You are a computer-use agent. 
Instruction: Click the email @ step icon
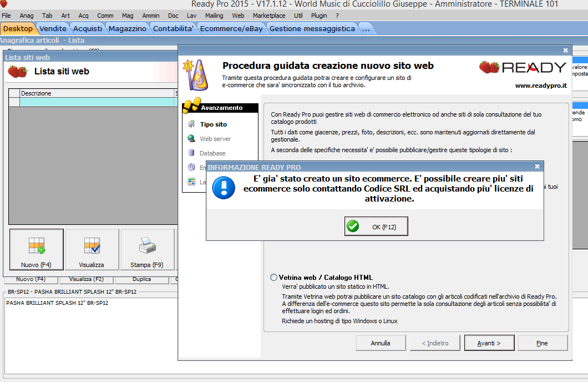pos(191,167)
